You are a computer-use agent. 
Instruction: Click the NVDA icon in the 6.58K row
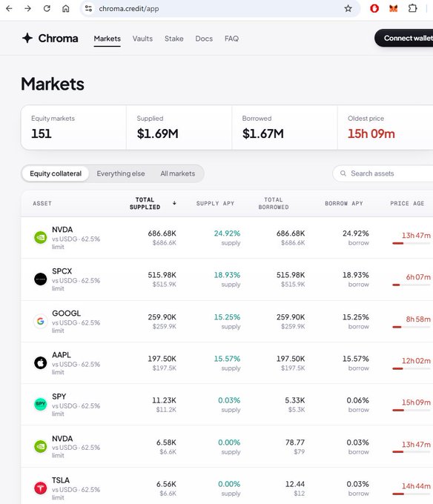pyautogui.click(x=41, y=446)
